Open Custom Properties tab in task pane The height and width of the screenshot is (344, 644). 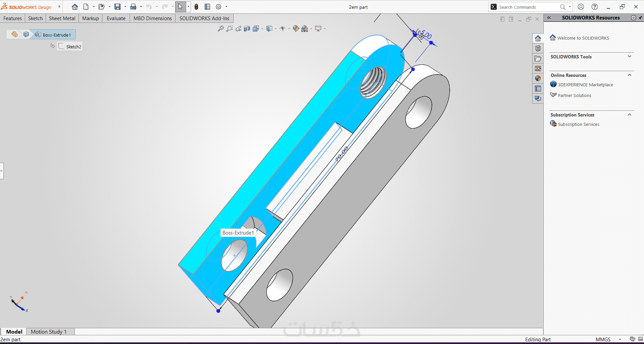click(538, 89)
